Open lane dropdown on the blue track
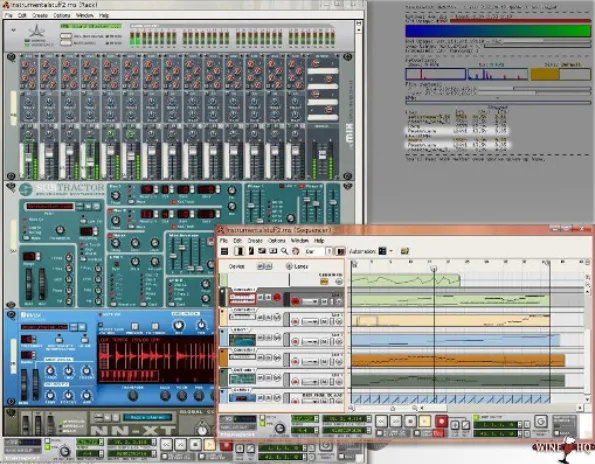The width and height of the screenshot is (595, 464). click(x=310, y=341)
